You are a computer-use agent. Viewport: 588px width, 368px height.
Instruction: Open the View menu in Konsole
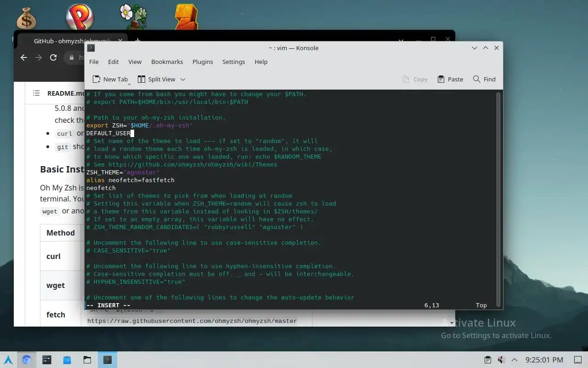[135, 62]
